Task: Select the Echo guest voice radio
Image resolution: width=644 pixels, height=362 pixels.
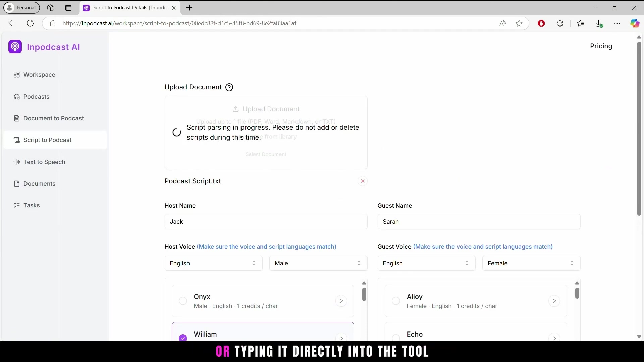Action: coord(396,338)
